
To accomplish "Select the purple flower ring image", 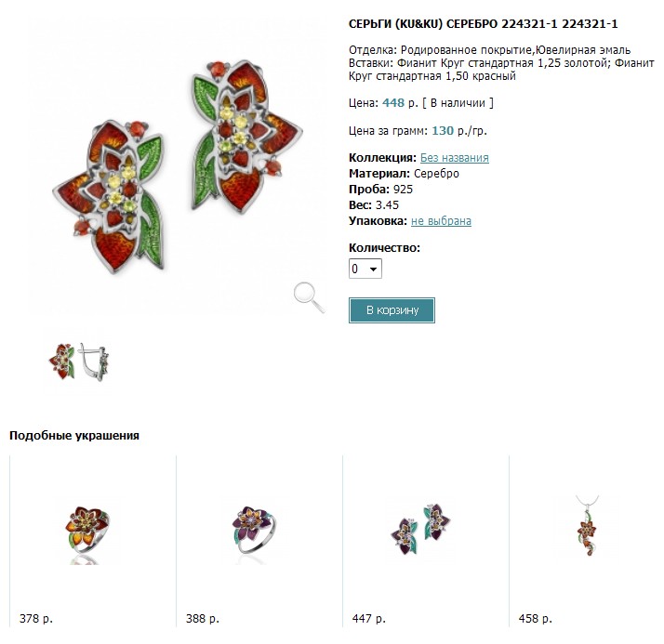I will 257,531.
